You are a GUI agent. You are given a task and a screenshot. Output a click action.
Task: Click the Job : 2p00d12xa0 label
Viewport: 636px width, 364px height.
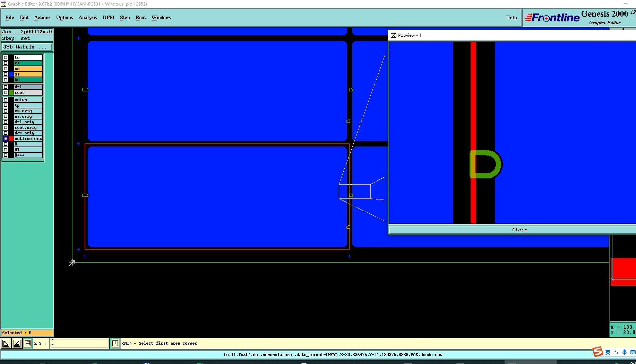27,32
